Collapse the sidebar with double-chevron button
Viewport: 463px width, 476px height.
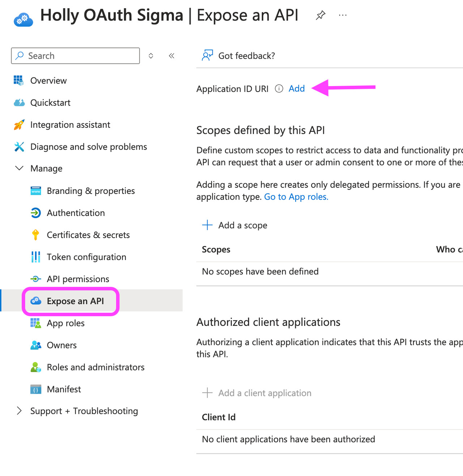[171, 56]
